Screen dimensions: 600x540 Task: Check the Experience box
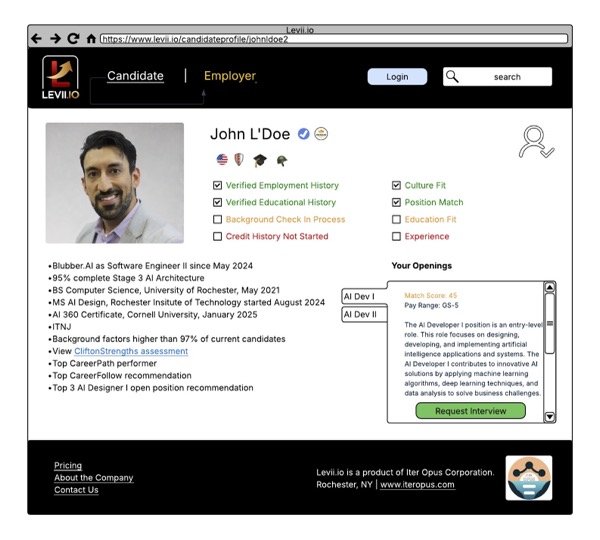(396, 237)
